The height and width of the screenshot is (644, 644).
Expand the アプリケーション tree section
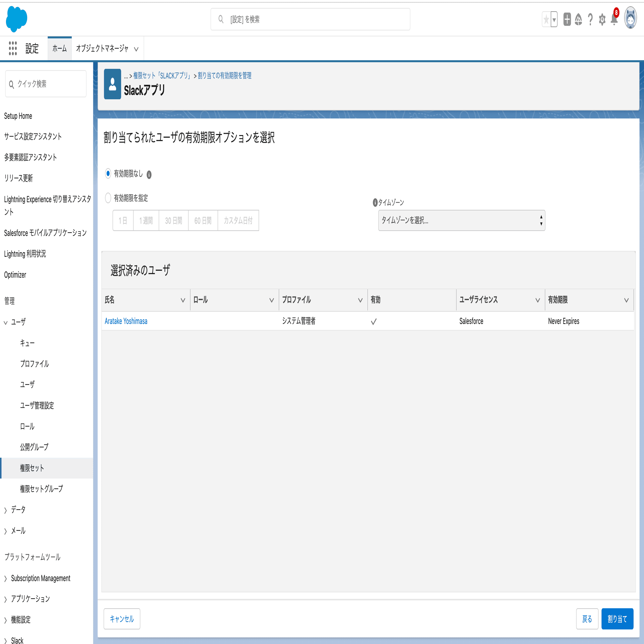(x=5, y=599)
